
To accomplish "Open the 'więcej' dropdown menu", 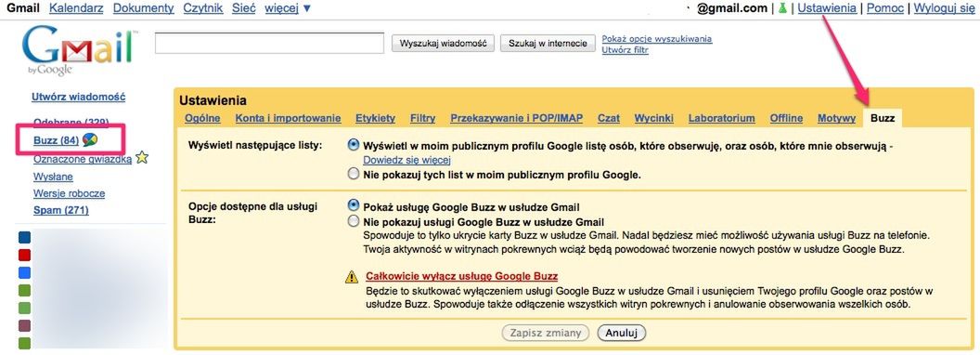I will 288,8.
